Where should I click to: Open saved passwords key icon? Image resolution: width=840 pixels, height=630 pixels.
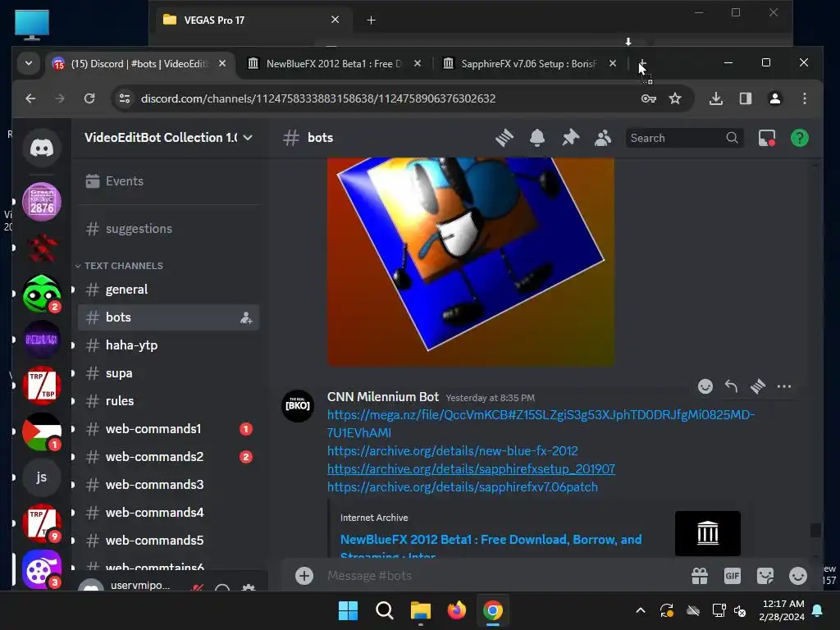(x=649, y=98)
